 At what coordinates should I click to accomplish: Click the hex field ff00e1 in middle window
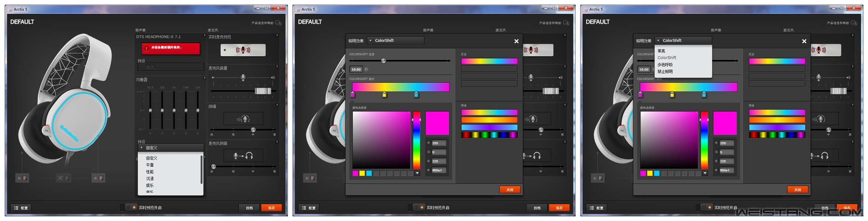pyautogui.click(x=439, y=170)
